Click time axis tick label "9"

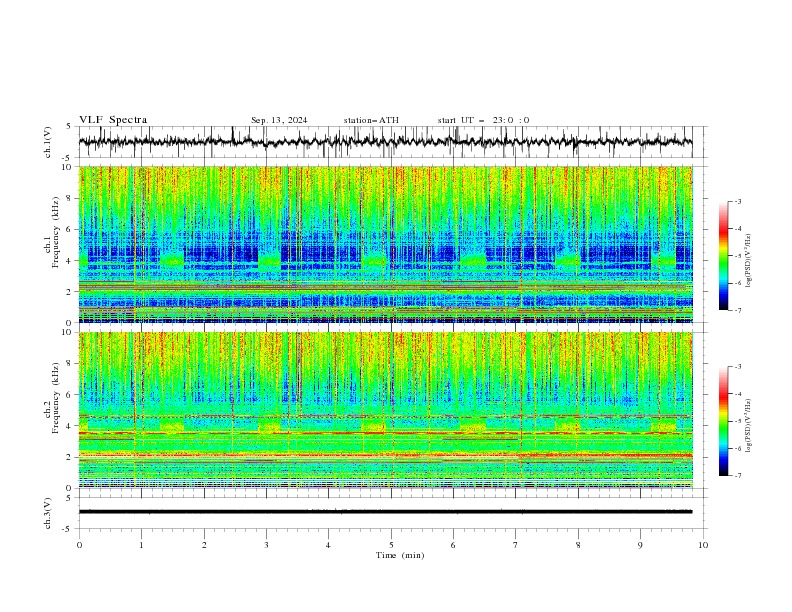click(640, 545)
